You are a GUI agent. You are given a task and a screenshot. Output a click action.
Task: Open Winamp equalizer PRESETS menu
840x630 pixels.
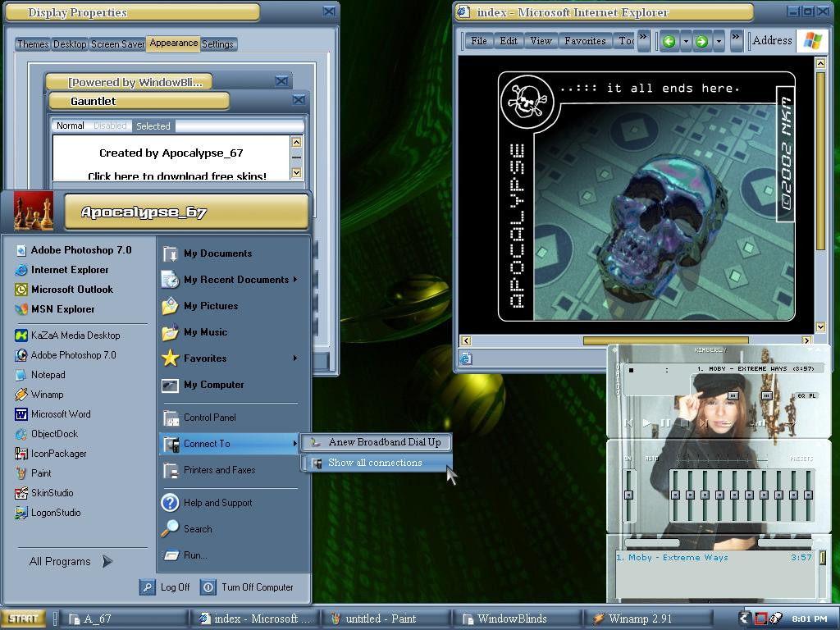point(801,459)
